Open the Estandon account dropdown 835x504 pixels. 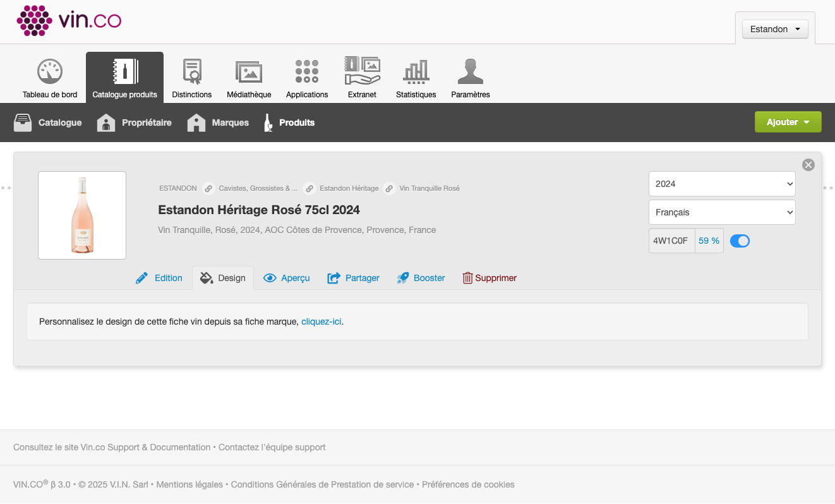pyautogui.click(x=775, y=29)
